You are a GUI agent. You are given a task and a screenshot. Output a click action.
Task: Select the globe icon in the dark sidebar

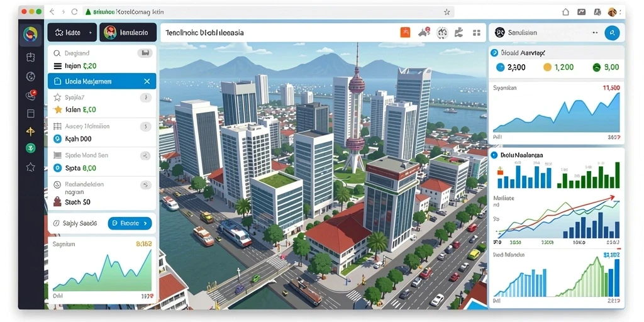click(x=30, y=76)
